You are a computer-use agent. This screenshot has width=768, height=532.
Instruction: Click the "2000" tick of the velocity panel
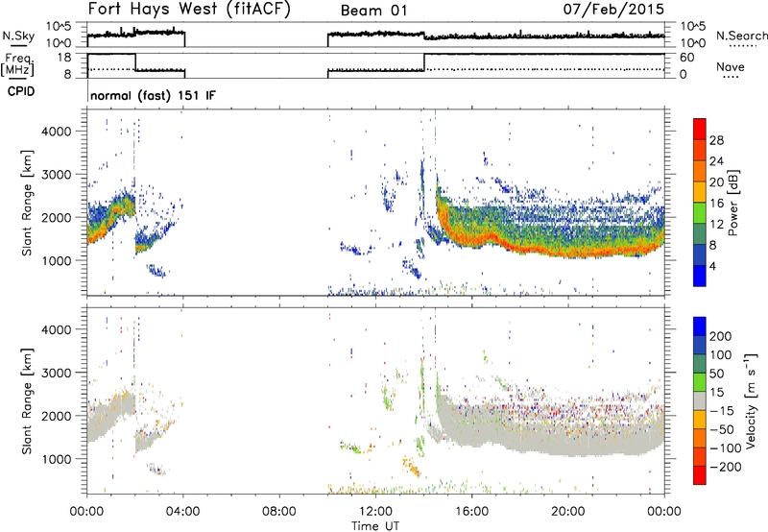pos(57,416)
